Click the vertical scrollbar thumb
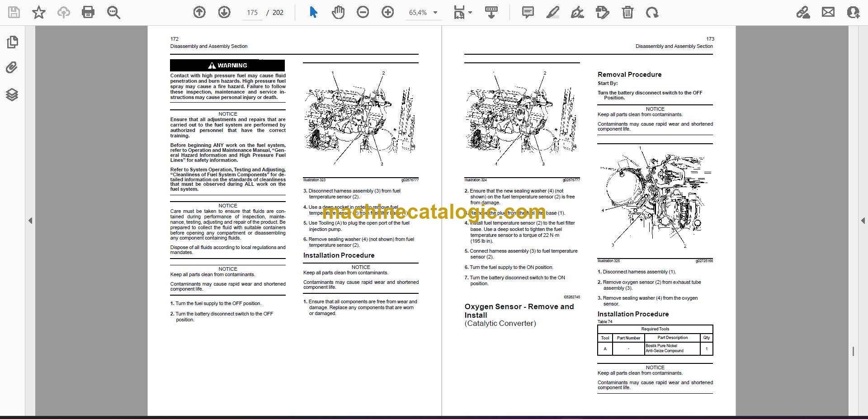 (x=853, y=351)
